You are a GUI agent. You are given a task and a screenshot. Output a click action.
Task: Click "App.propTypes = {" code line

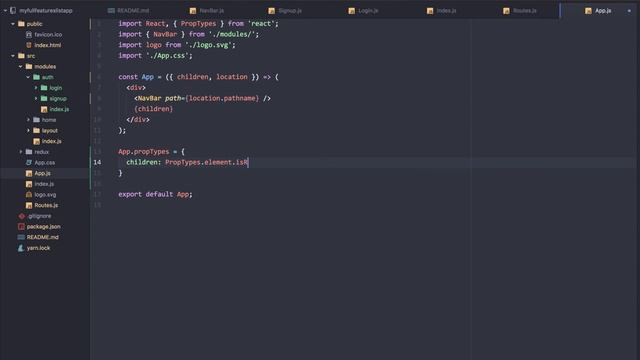(x=151, y=152)
